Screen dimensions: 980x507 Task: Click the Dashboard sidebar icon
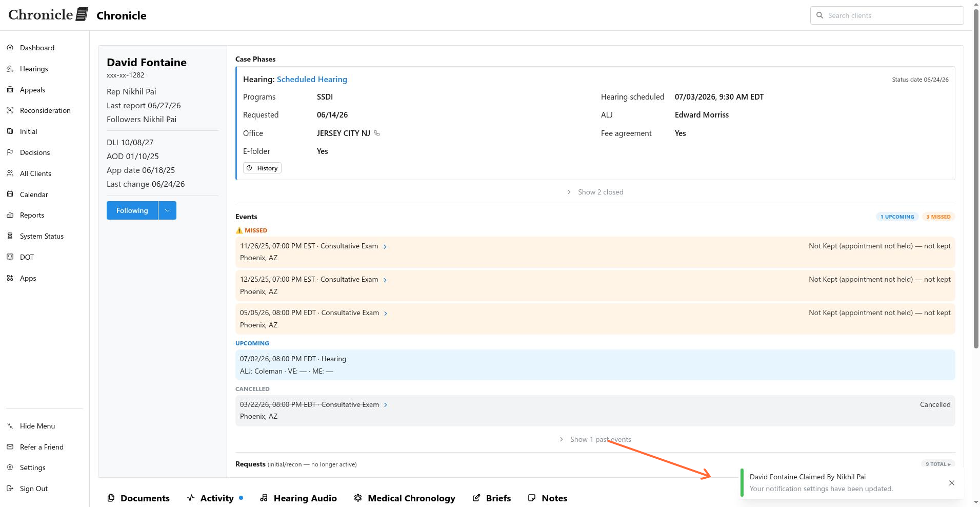point(10,48)
